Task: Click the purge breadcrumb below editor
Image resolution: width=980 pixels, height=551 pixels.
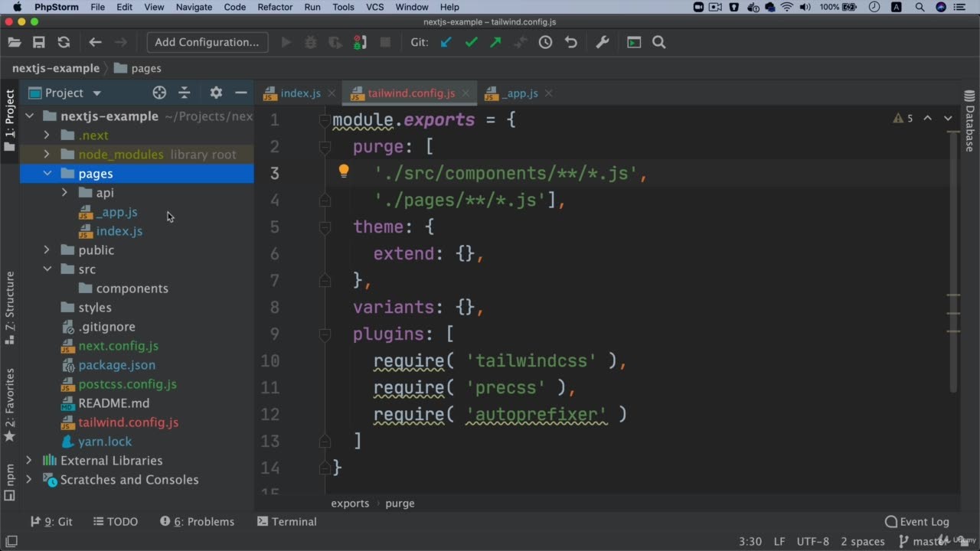Action: click(400, 503)
